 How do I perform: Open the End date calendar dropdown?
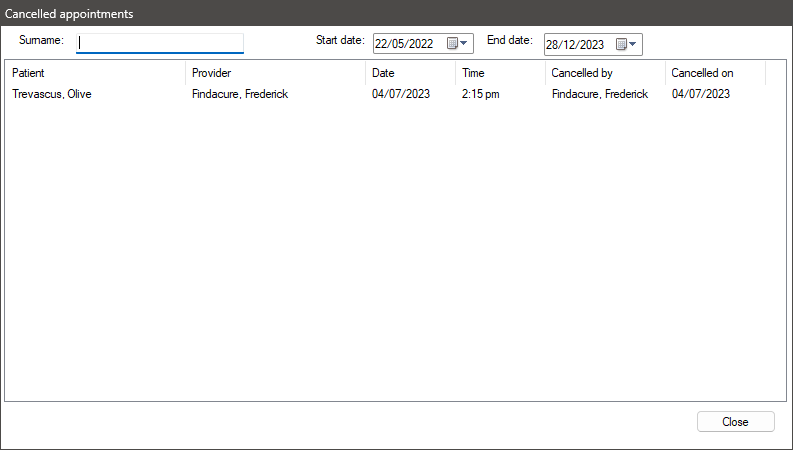pos(626,44)
